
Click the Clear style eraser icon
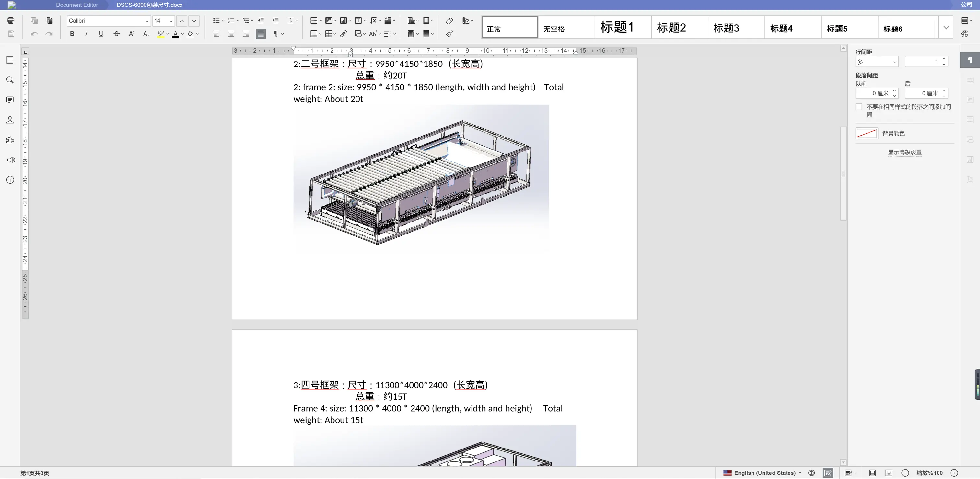[449, 20]
